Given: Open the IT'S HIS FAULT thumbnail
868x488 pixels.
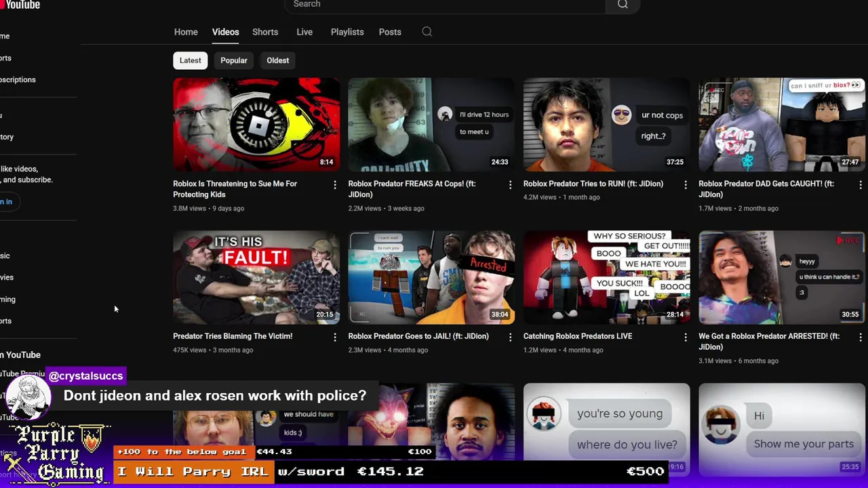Looking at the screenshot, I should [x=256, y=277].
